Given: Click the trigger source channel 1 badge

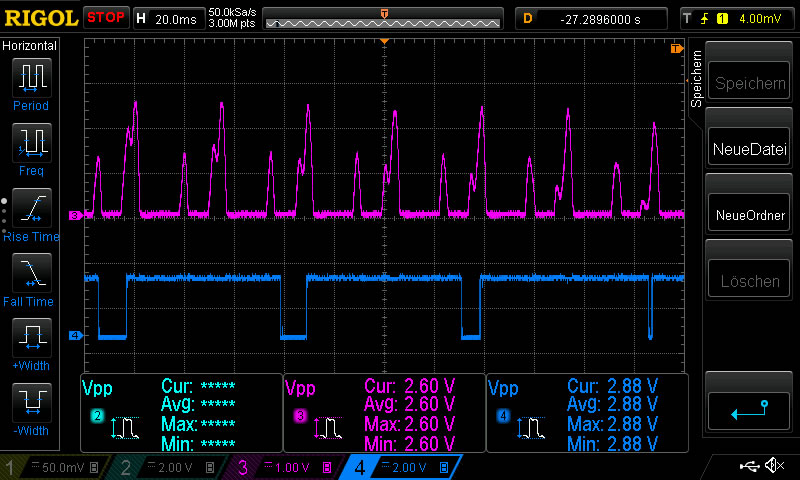Looking at the screenshot, I should [722, 19].
